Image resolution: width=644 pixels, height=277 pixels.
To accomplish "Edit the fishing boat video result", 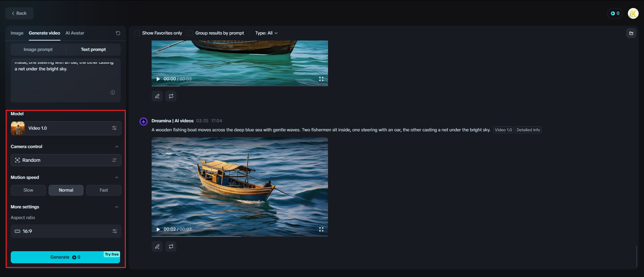I will 157,247.
